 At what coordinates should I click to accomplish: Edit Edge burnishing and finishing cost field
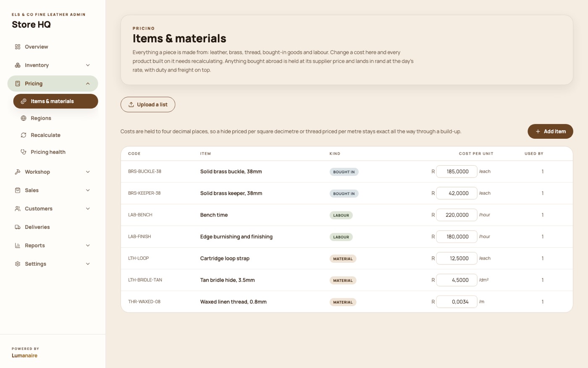457,237
